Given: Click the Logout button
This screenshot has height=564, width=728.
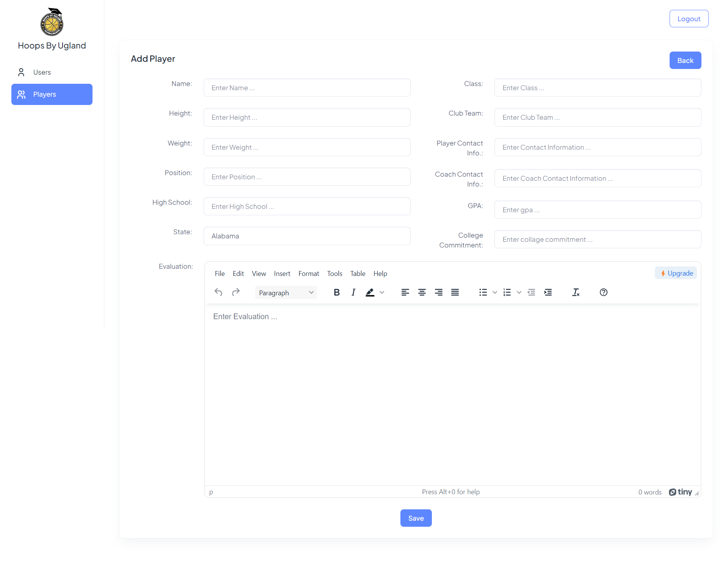Looking at the screenshot, I should click(689, 19).
